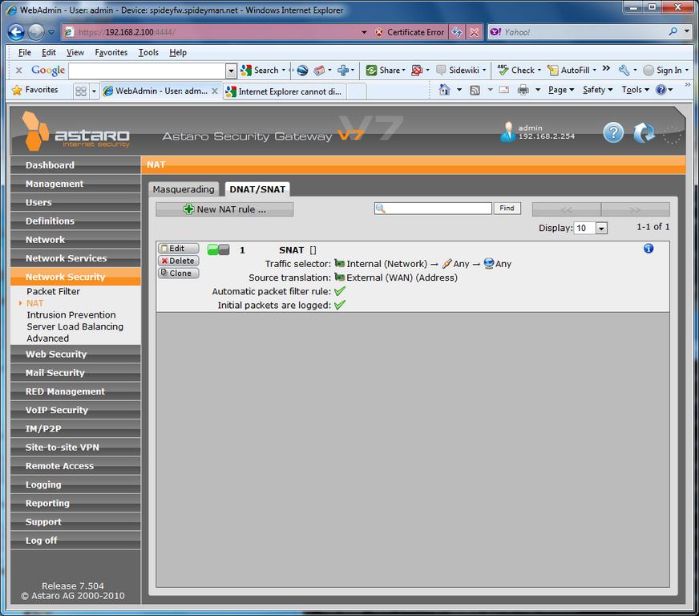Click the Certificate Error indicator
The image size is (699, 616).
pos(409,32)
